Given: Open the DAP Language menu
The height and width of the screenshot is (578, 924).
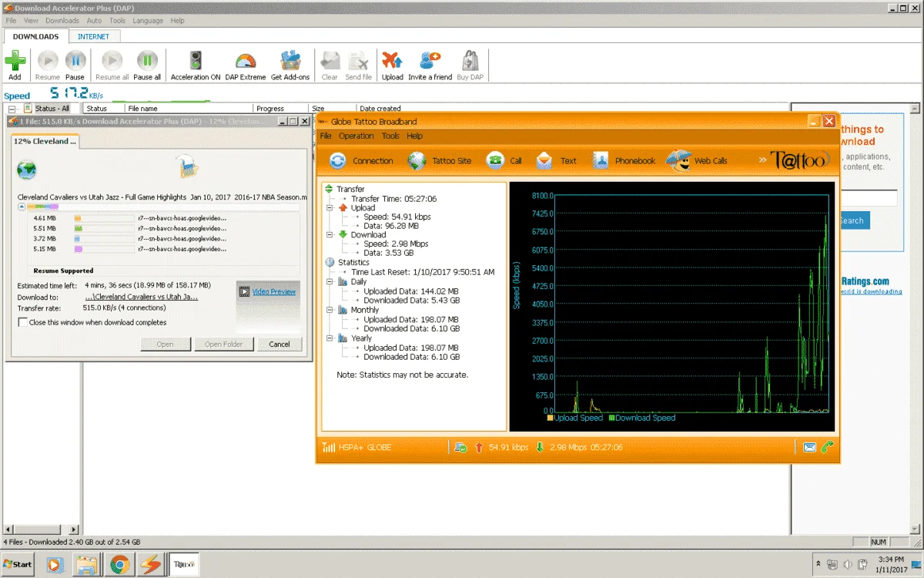Looking at the screenshot, I should tap(148, 21).
